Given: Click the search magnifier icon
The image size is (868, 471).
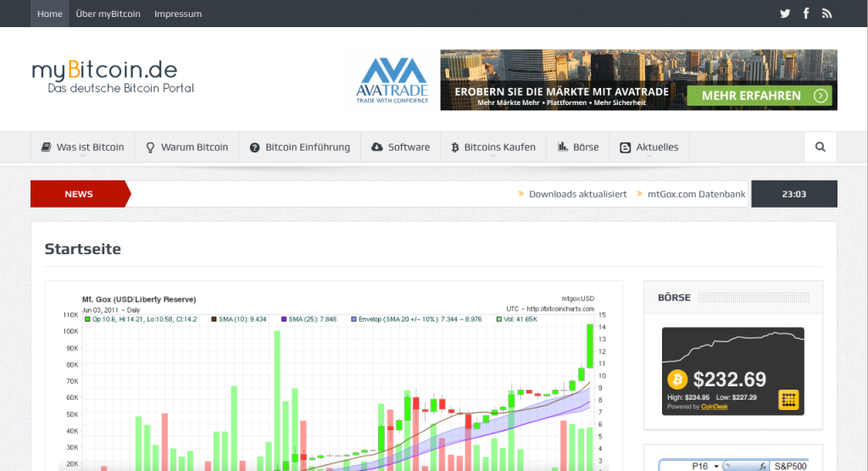Looking at the screenshot, I should (x=821, y=147).
